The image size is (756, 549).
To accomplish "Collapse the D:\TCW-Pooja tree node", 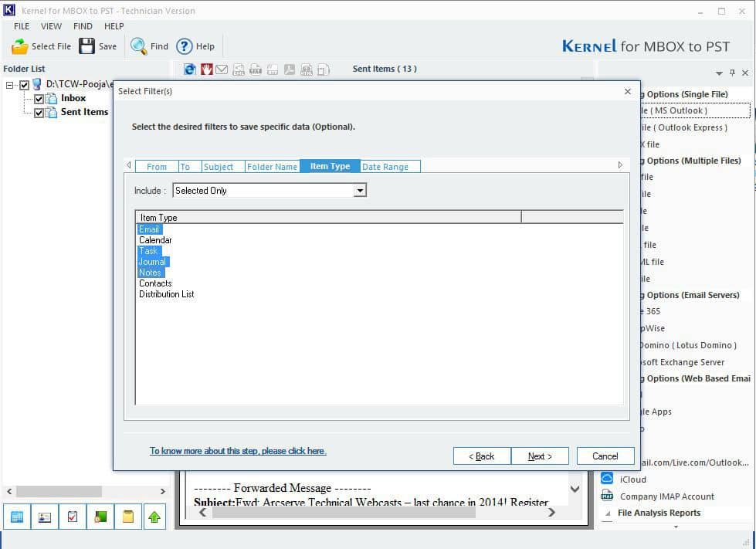I will tap(9, 85).
